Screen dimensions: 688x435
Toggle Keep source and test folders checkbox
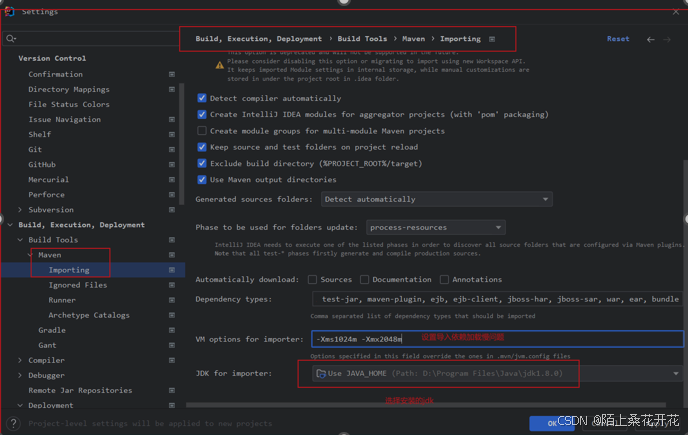point(202,147)
